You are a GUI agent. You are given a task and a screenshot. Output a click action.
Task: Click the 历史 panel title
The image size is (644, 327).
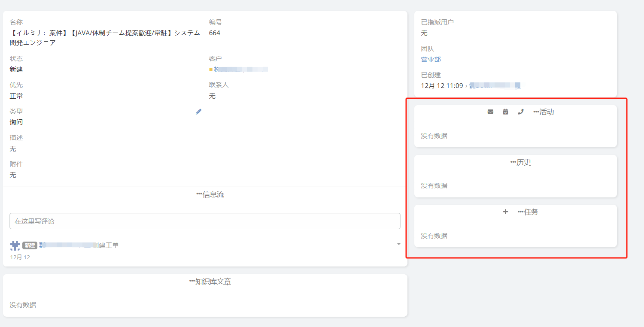point(524,162)
